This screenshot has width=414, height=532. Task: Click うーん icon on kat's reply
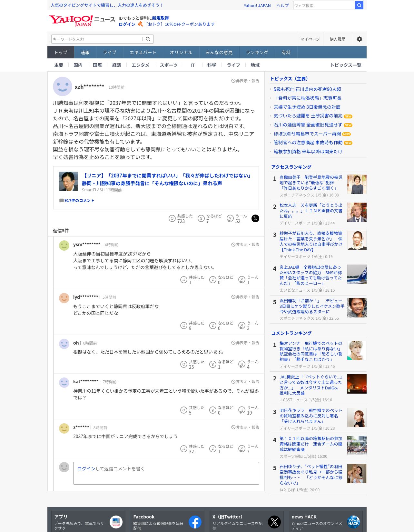(242, 410)
